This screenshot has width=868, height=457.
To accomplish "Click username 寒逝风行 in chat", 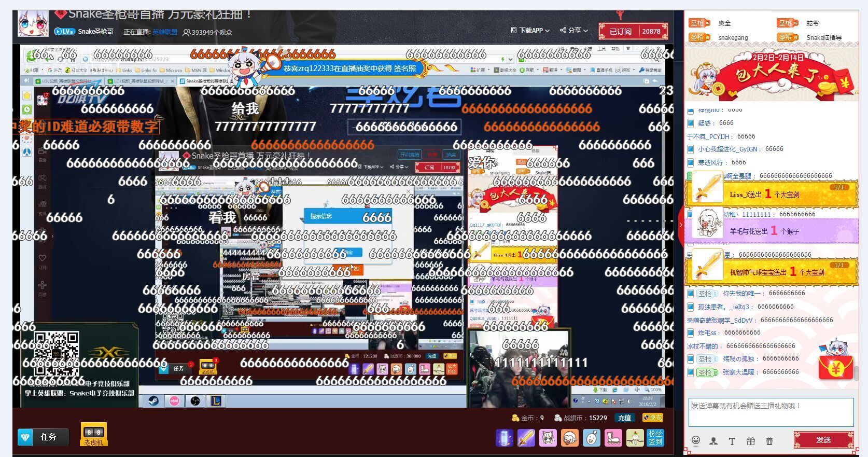I will pyautogui.click(x=712, y=163).
